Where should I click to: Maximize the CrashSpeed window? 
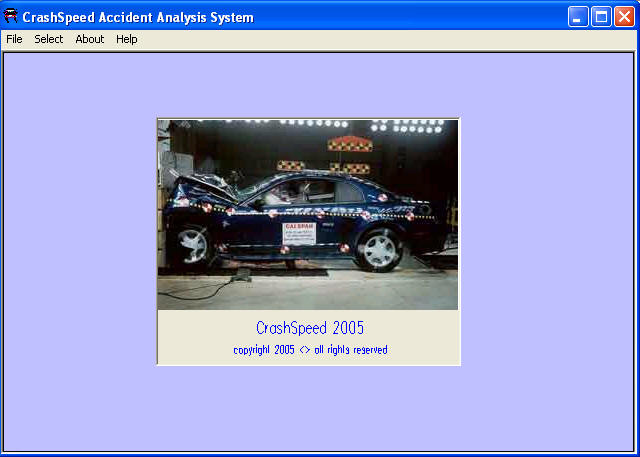point(601,17)
